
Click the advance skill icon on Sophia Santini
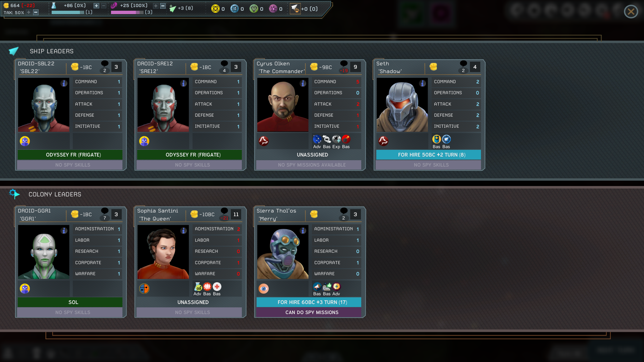[x=198, y=287]
